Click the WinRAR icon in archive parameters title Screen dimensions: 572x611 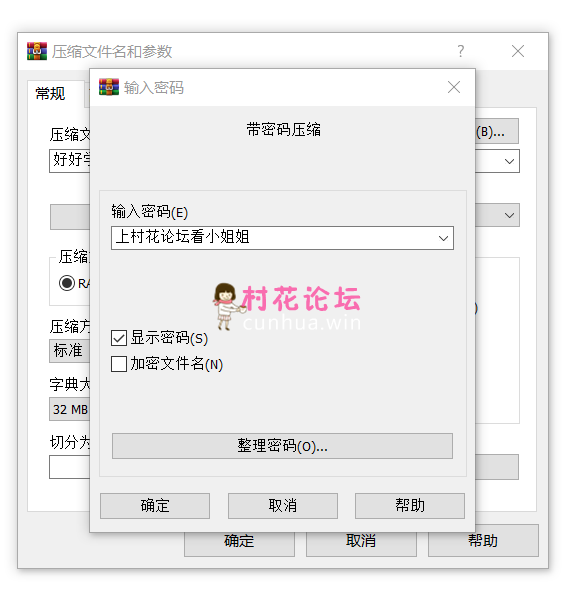coord(37,51)
